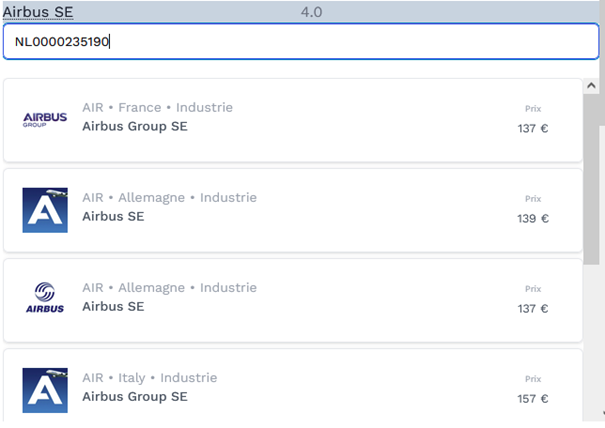Choose the Airbus SE name in the third result

tap(112, 306)
